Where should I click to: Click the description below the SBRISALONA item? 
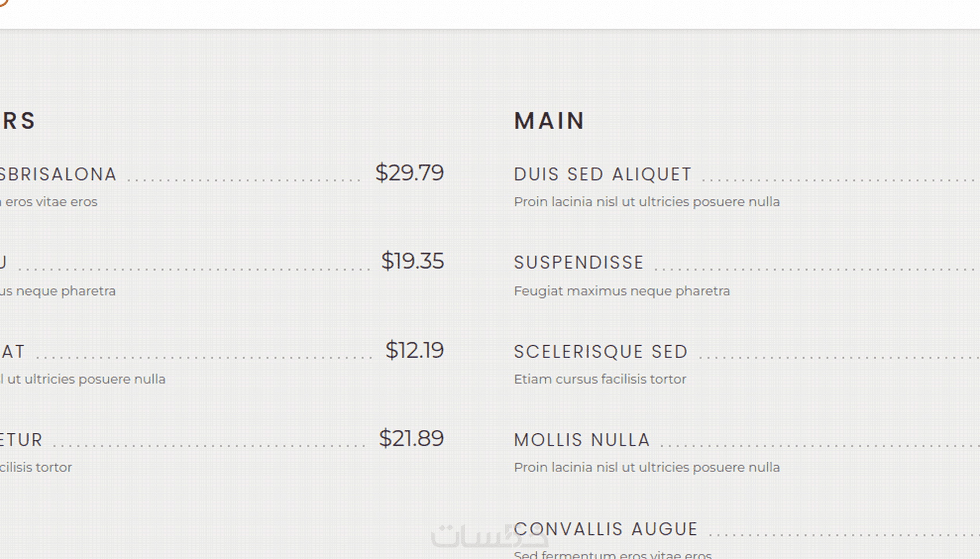(x=49, y=202)
